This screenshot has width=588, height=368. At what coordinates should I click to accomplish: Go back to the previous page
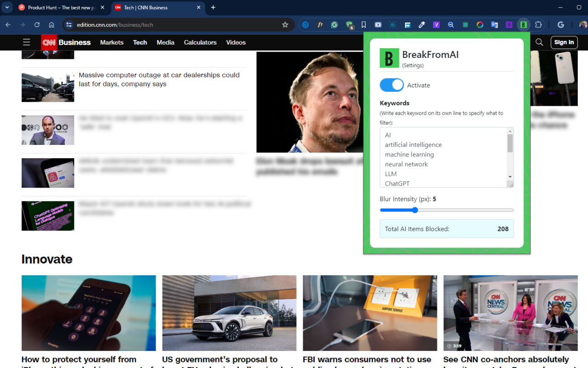(8, 25)
